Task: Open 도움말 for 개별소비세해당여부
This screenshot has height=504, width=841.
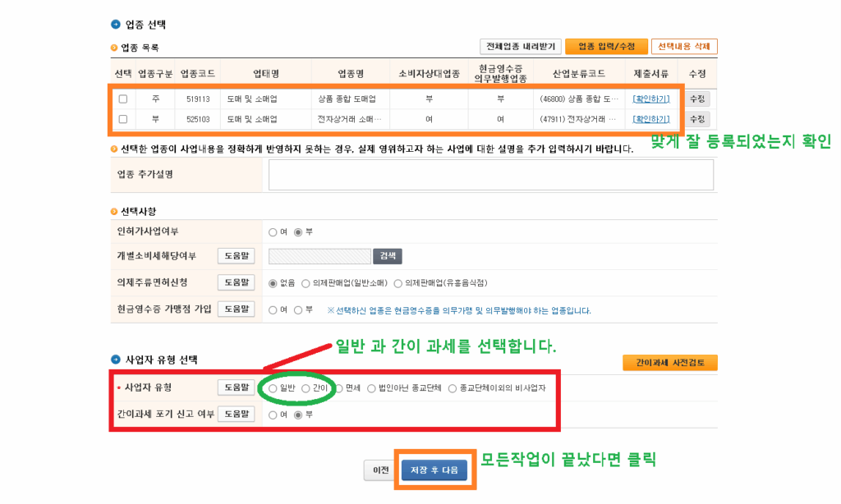Action: coord(236,256)
